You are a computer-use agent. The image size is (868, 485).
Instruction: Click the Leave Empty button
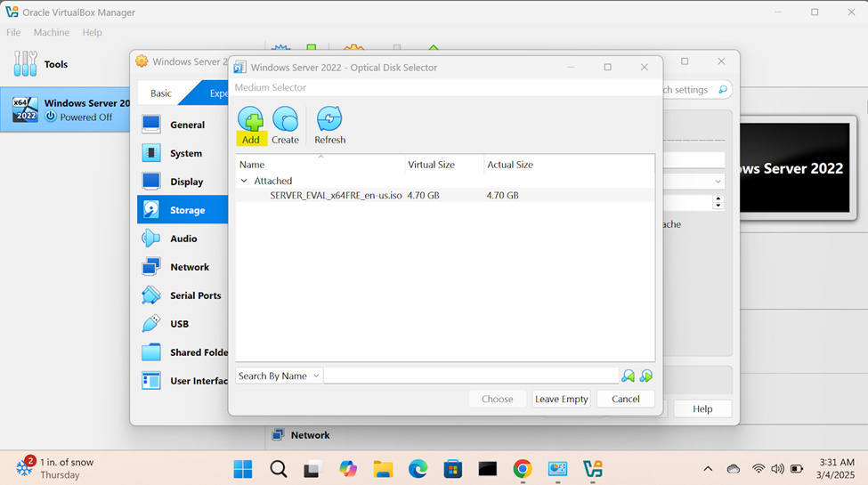point(562,399)
